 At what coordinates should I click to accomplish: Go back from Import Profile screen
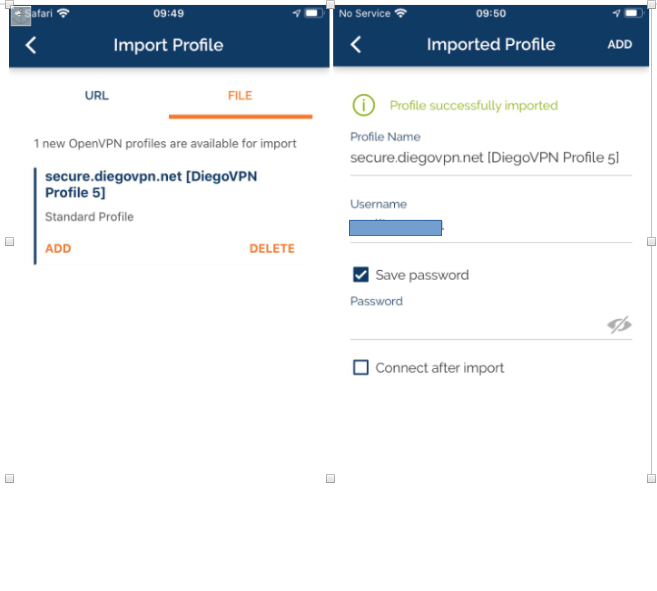point(31,45)
